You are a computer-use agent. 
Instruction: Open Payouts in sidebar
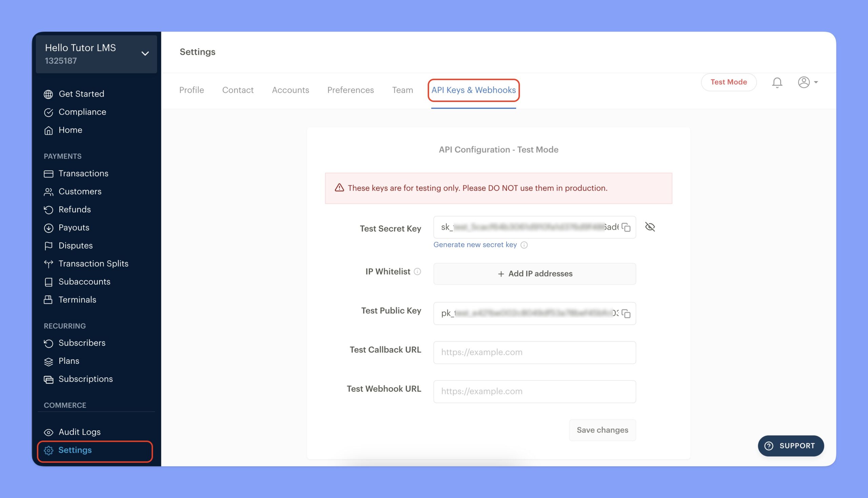click(x=74, y=228)
